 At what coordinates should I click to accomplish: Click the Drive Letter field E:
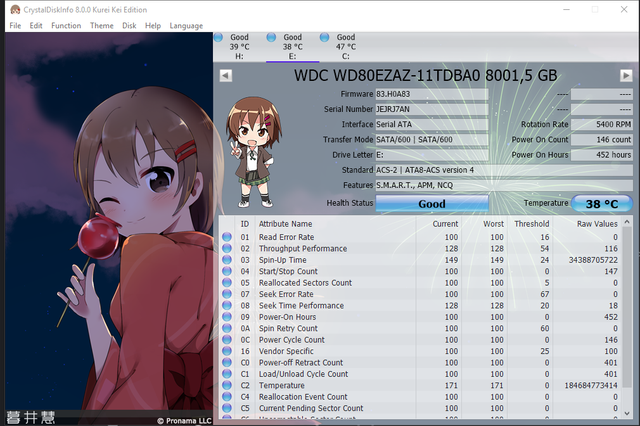(x=432, y=155)
